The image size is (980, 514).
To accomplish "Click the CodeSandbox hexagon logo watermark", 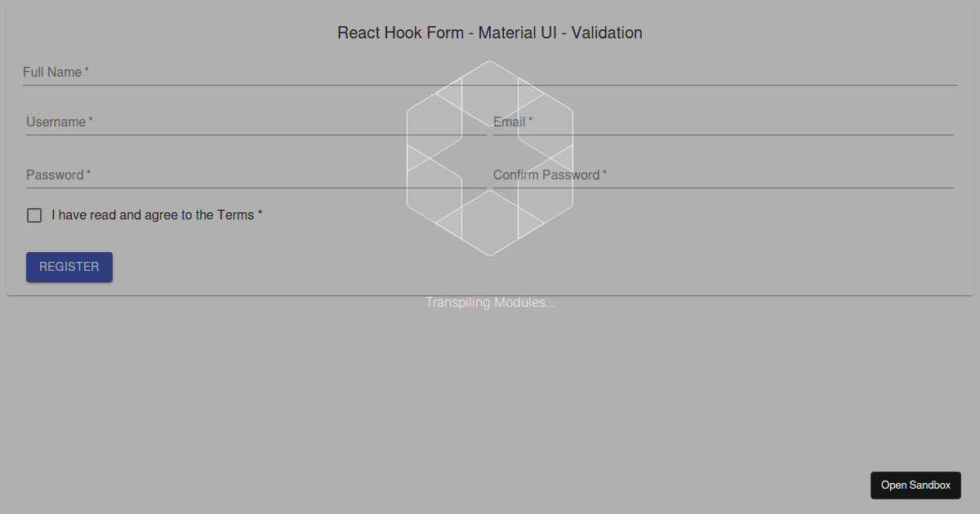I will coord(489,159).
